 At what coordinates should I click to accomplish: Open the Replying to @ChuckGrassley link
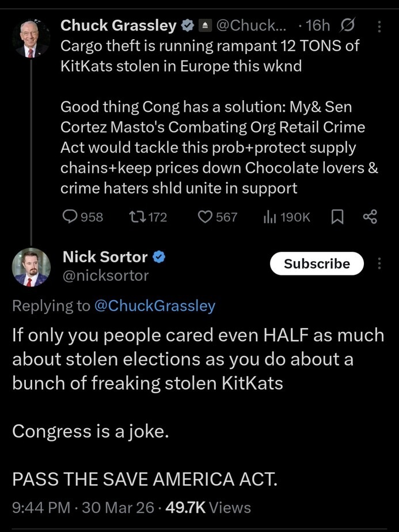[155, 305]
